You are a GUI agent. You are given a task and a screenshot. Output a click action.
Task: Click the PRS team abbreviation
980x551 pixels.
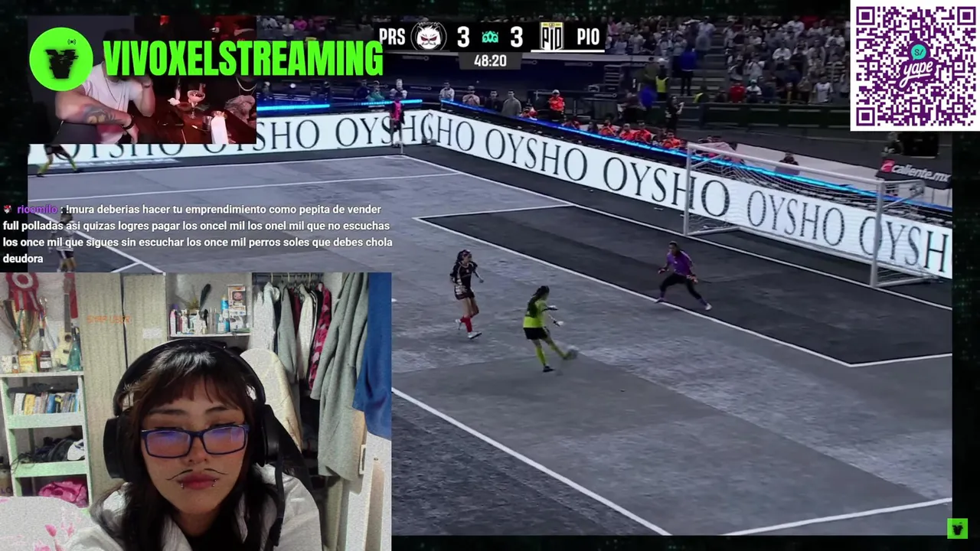392,37
